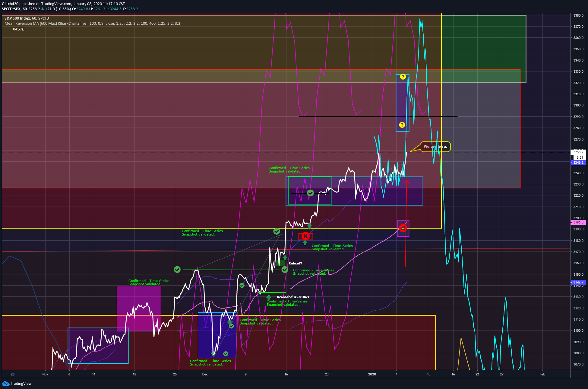Image resolution: width=588 pixels, height=389 pixels.
Task: Click the blue price label 3142.7
Action: [x=578, y=282]
